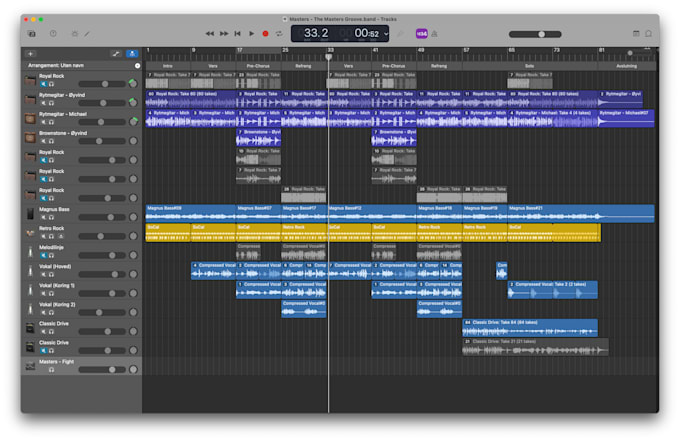Select the Melodilinje microphone icon
680x441 pixels.
pyautogui.click(x=30, y=252)
